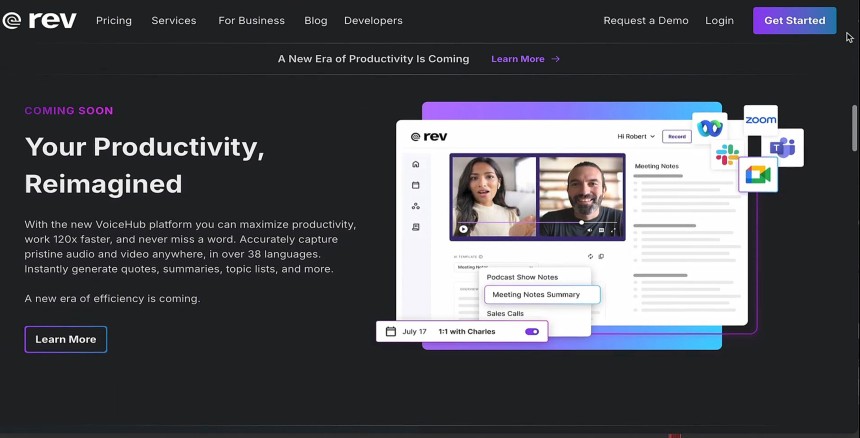Open the Developers page
860x438 pixels.
(373, 21)
